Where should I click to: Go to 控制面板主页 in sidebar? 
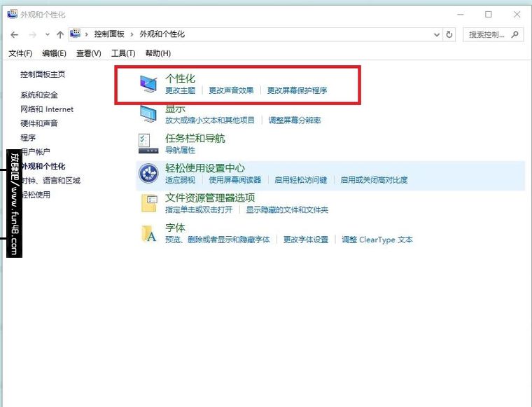point(43,74)
